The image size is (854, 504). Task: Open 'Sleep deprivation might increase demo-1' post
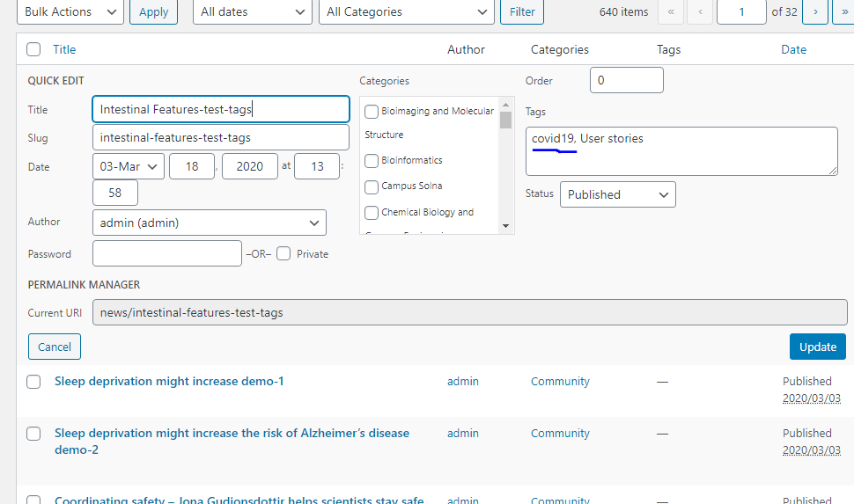click(x=169, y=382)
